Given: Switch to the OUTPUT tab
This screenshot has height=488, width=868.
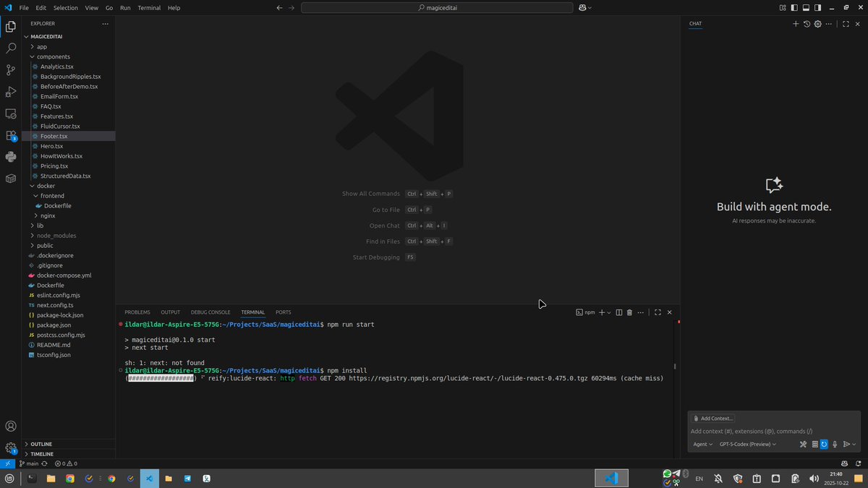Looking at the screenshot, I should coord(171,312).
